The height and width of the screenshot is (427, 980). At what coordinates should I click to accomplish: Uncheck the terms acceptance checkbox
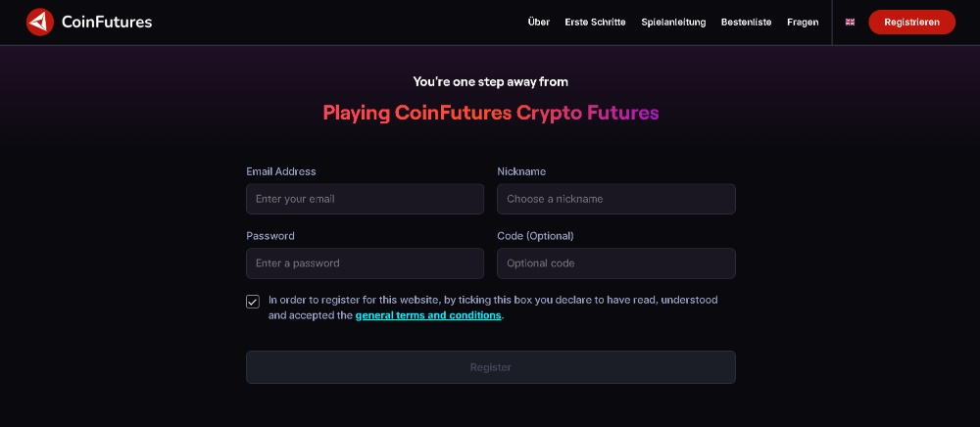tap(253, 302)
